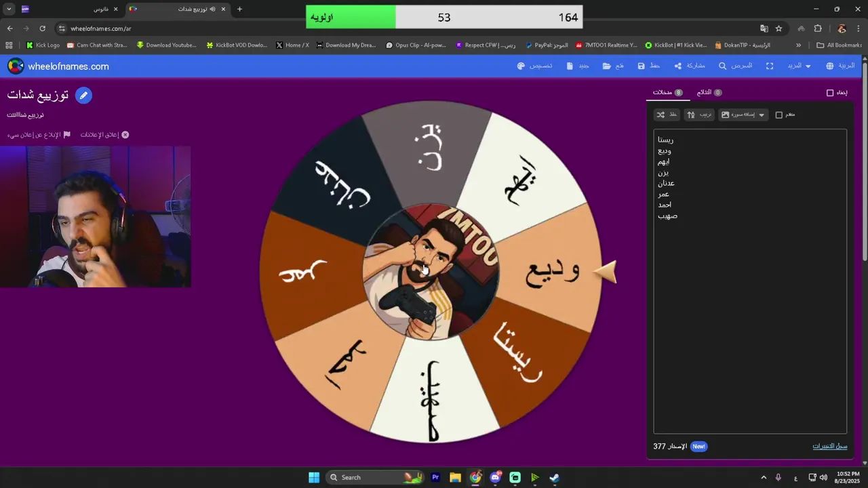Close ads using إغلاق الإعلانات
This screenshot has width=868, height=488.
(104, 135)
